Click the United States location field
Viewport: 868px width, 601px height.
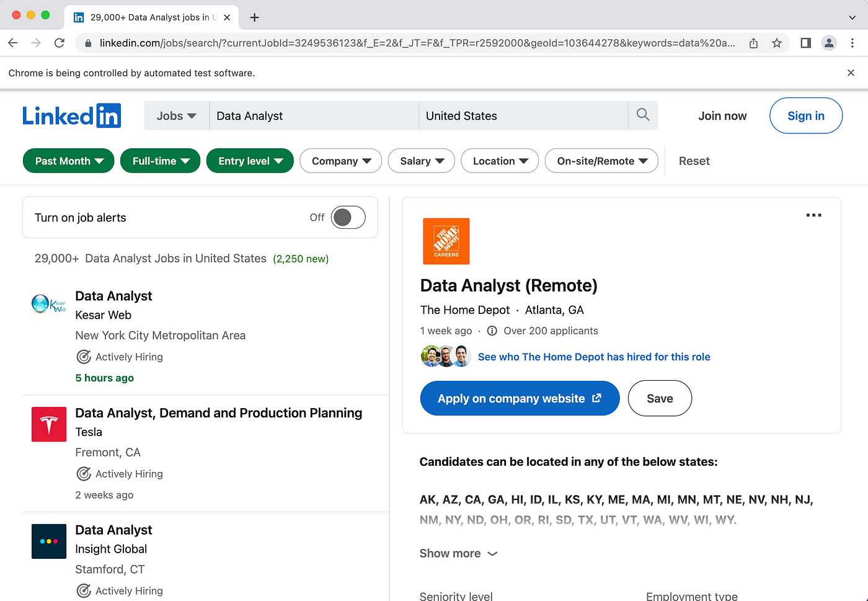click(x=524, y=116)
